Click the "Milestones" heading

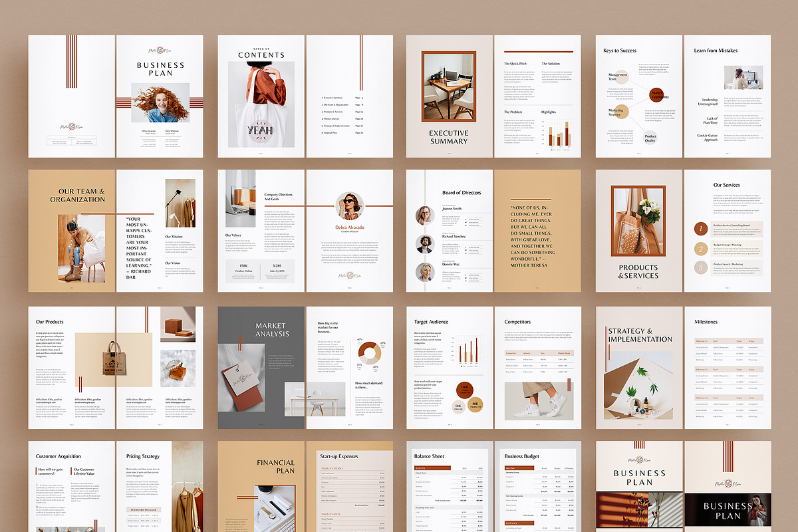[706, 322]
